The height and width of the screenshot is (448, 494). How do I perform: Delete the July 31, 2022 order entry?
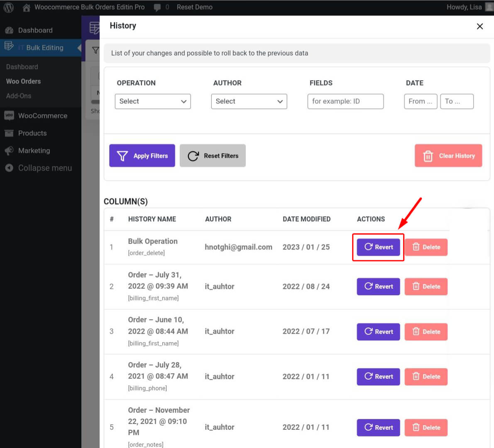426,286
